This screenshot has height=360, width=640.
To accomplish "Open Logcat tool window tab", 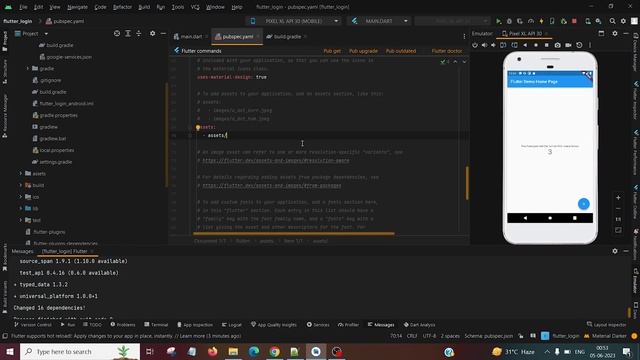I will [232, 325].
